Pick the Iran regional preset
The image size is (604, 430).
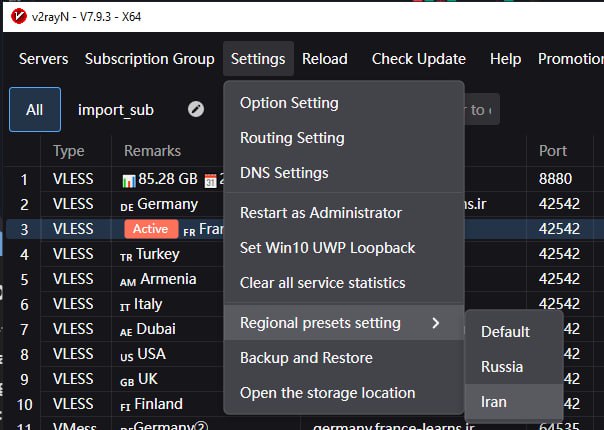[x=514, y=402]
